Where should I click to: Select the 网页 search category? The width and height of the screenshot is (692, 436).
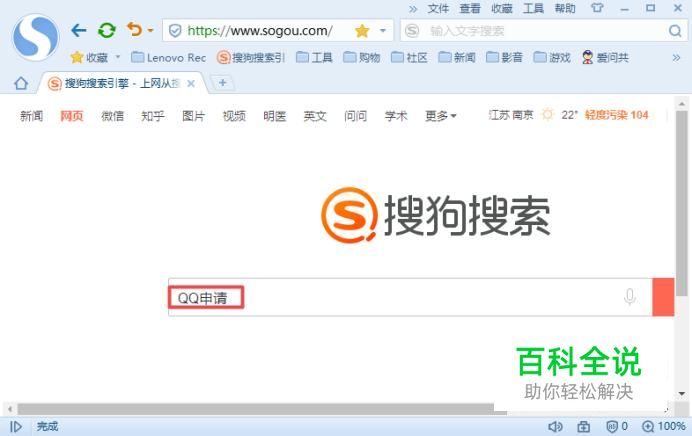(72, 116)
